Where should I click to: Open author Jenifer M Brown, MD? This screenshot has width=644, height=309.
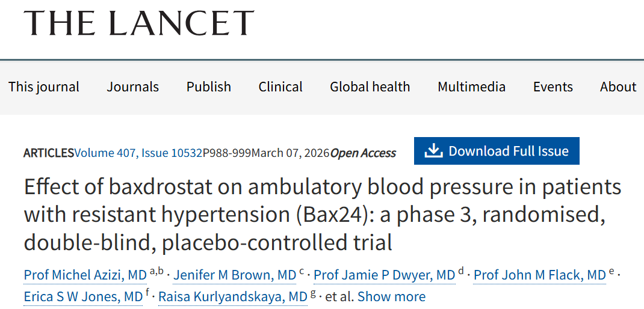pyautogui.click(x=236, y=275)
